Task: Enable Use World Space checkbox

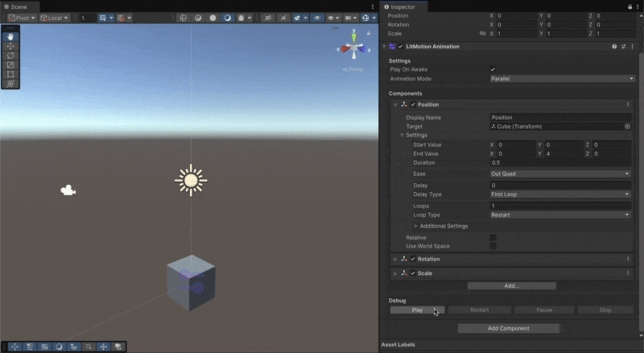Action: (x=493, y=246)
